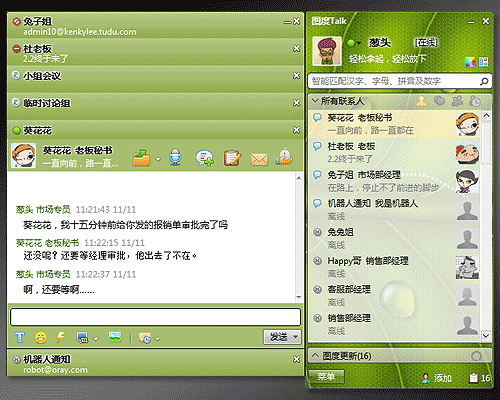Open the 小组会议 chat tab
Viewport: 500px width, 400px height.
155,80
